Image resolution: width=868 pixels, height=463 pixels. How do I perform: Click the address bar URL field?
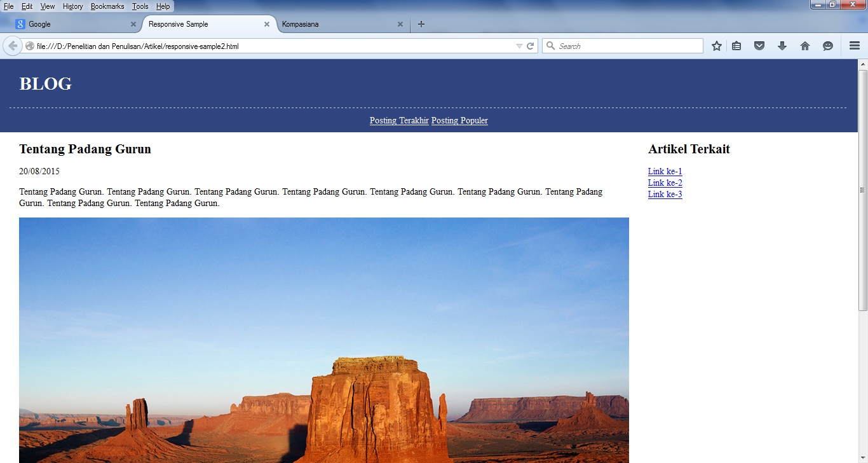(273, 46)
